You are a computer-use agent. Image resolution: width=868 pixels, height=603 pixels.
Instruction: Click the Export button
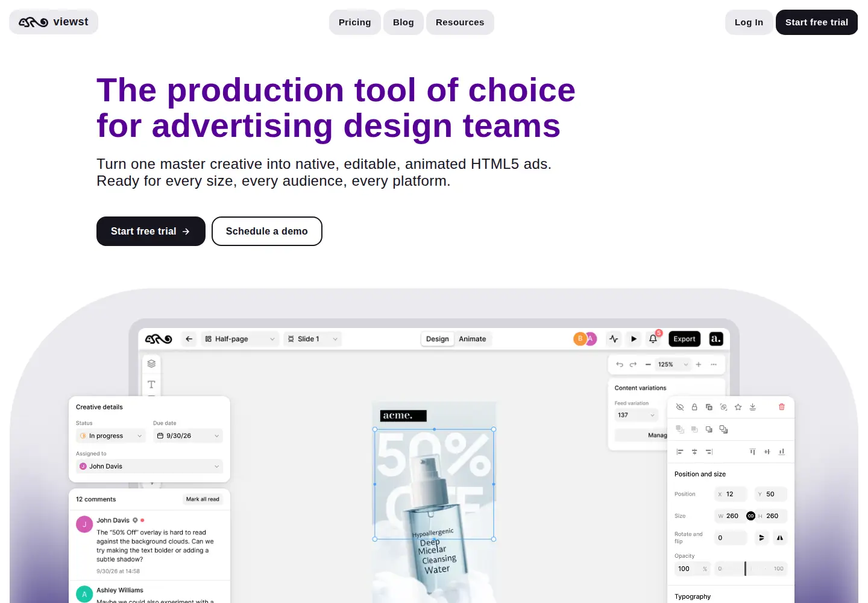tap(685, 339)
